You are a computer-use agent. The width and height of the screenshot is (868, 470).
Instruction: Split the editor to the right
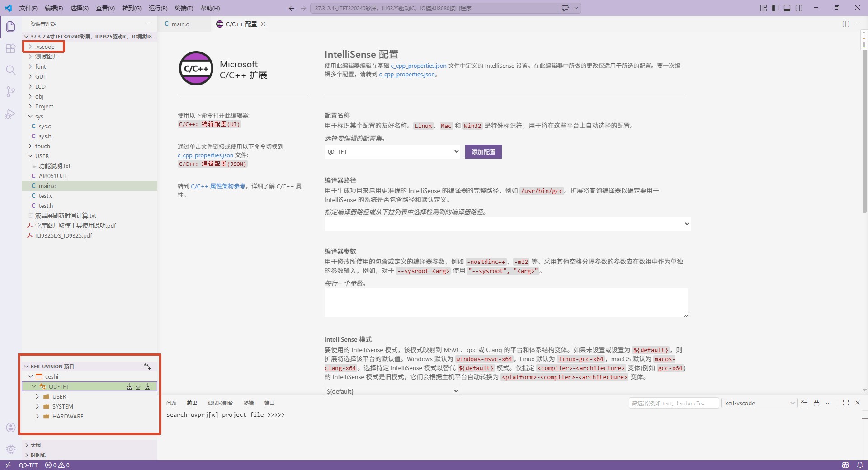point(846,24)
